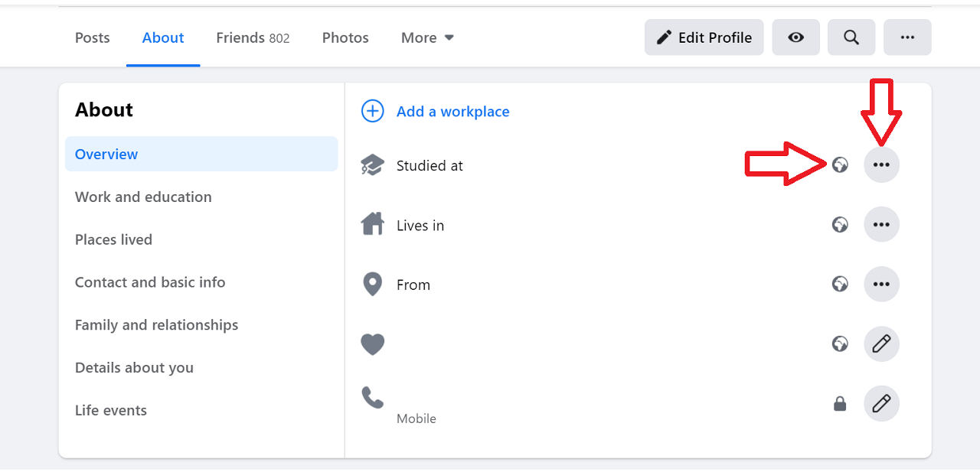The width and height of the screenshot is (980, 472).
Task: Switch to the Posts tab
Action: pos(92,37)
